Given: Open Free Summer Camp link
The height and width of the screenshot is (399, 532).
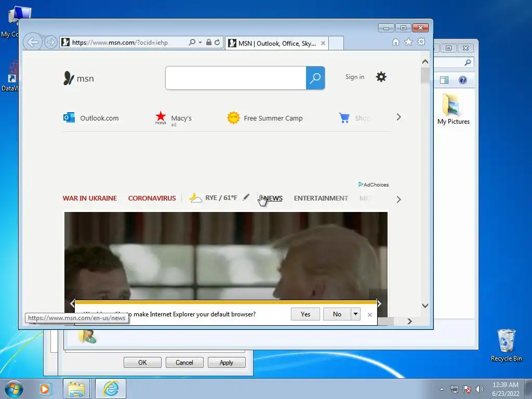Looking at the screenshot, I should pos(264,118).
